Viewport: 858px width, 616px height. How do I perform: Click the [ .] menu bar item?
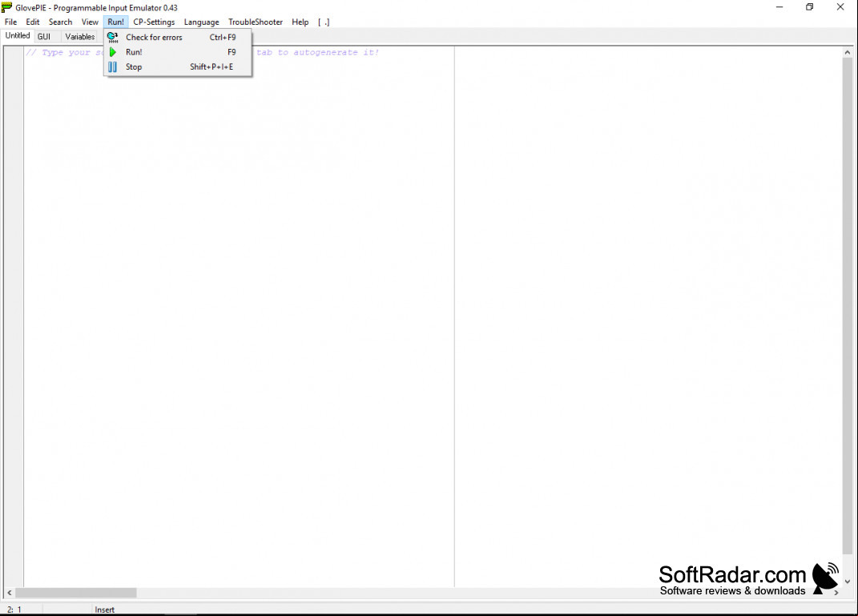tap(324, 22)
